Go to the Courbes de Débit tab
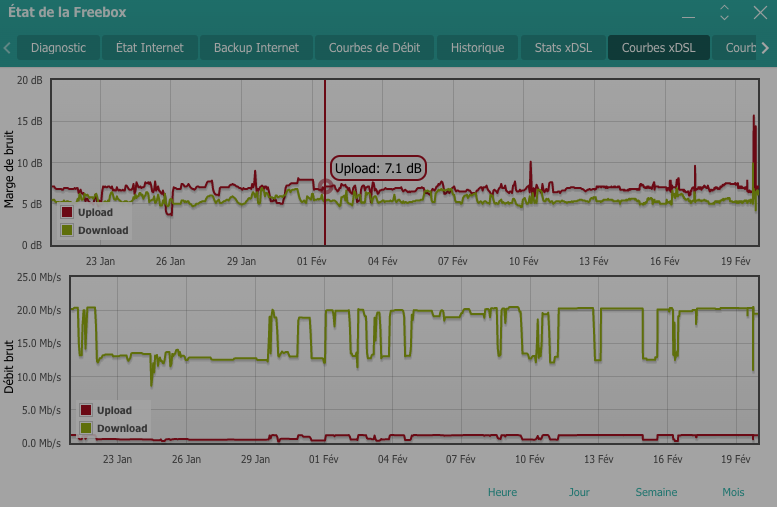The image size is (777, 507). (x=374, y=48)
